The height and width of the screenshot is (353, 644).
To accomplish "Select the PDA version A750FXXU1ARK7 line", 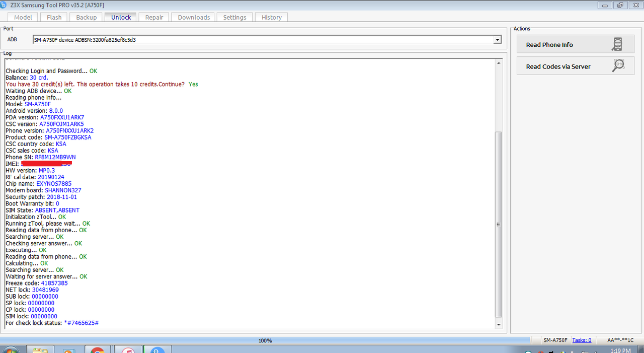I will point(45,117).
